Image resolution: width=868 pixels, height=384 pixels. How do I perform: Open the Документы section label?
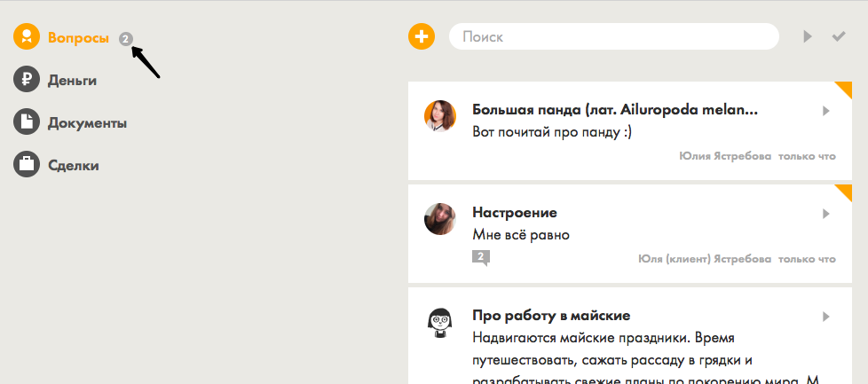click(87, 123)
